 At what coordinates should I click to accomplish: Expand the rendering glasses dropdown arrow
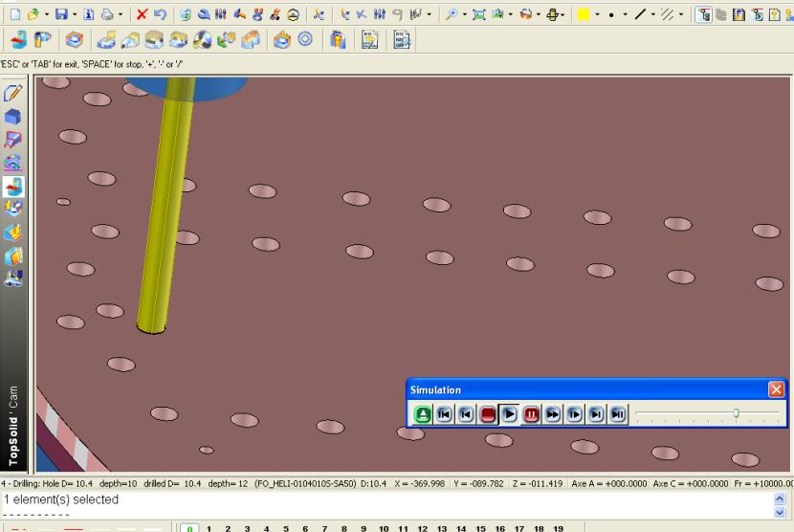point(538,14)
